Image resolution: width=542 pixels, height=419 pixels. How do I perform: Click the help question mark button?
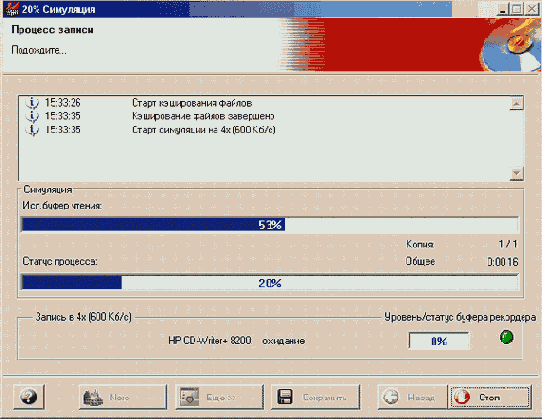(x=29, y=397)
